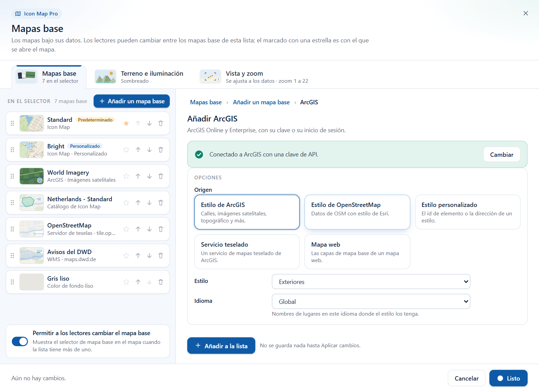Close the Mapas base dialog
The height and width of the screenshot is (392, 539).
pyautogui.click(x=526, y=13)
